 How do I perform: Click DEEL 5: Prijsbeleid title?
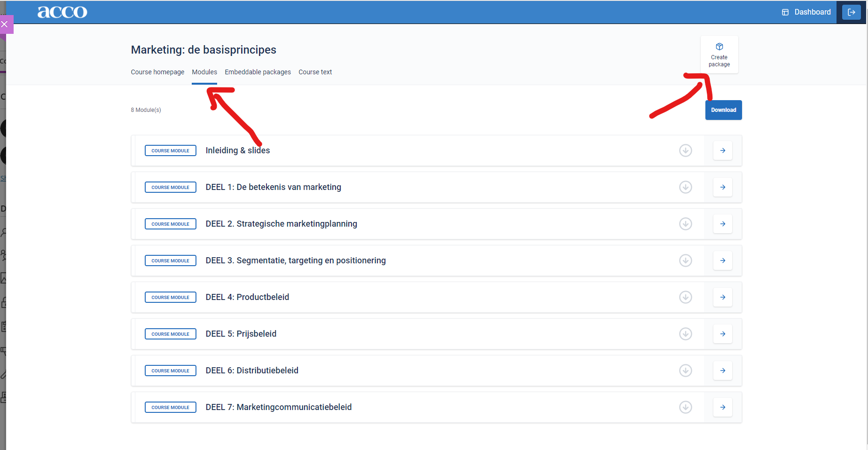tap(241, 334)
